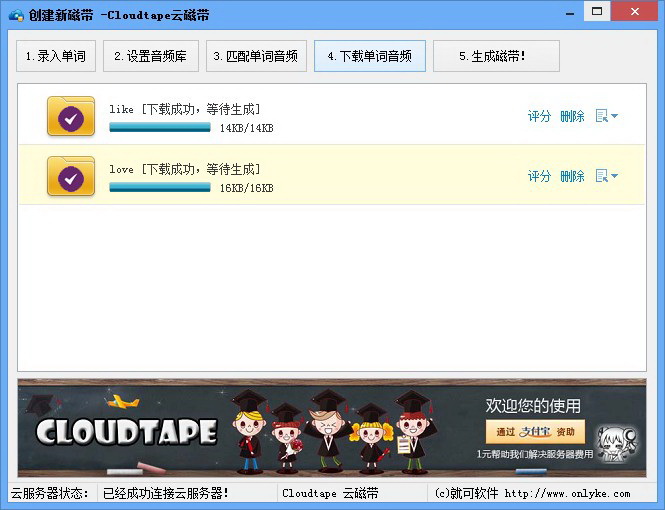The width and height of the screenshot is (665, 510).
Task: Rate the love entry with 评分
Action: (x=539, y=176)
